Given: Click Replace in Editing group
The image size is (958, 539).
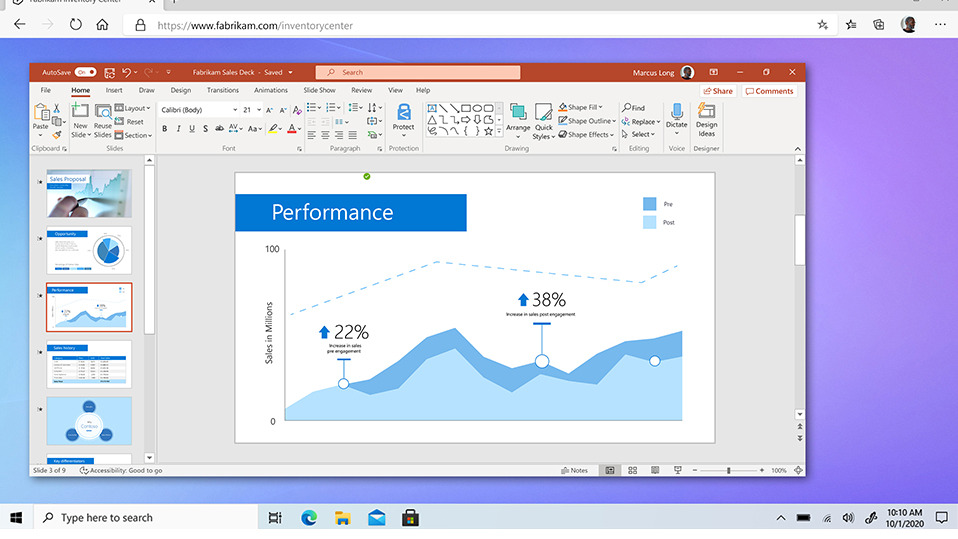Looking at the screenshot, I should click(x=641, y=122).
